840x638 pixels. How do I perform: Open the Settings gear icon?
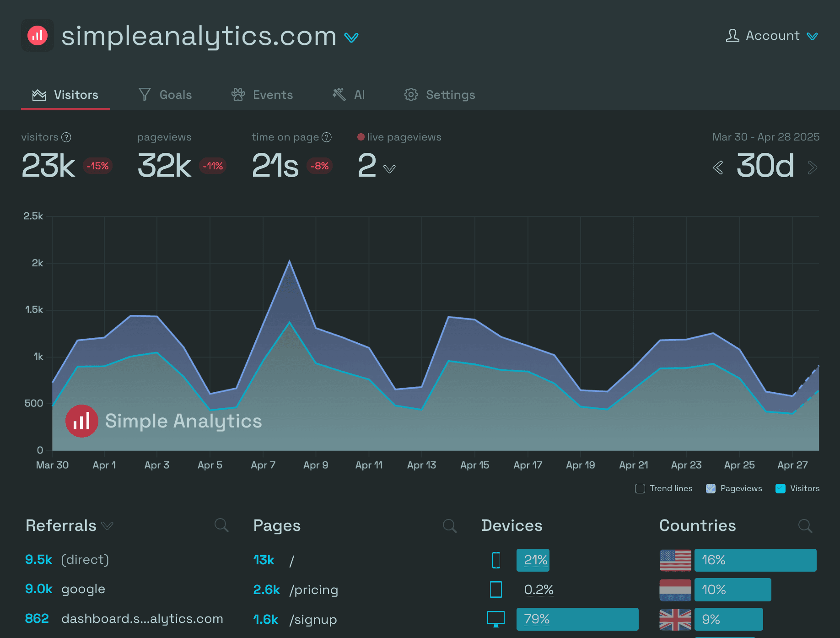point(411,94)
